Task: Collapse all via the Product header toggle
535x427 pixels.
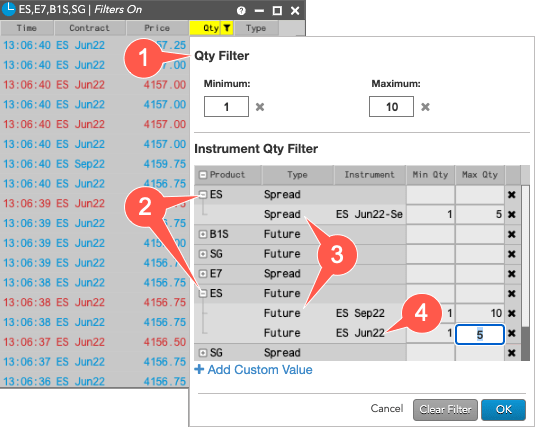Action: point(203,175)
